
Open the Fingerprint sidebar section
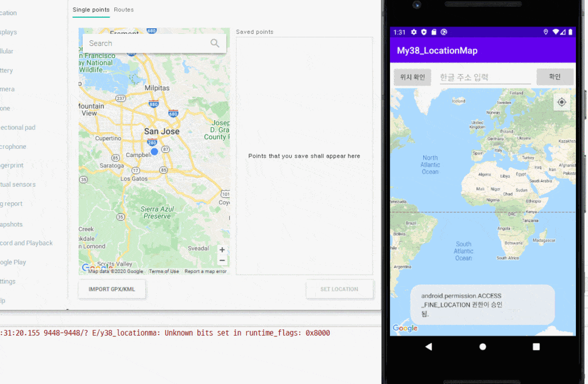(x=11, y=165)
